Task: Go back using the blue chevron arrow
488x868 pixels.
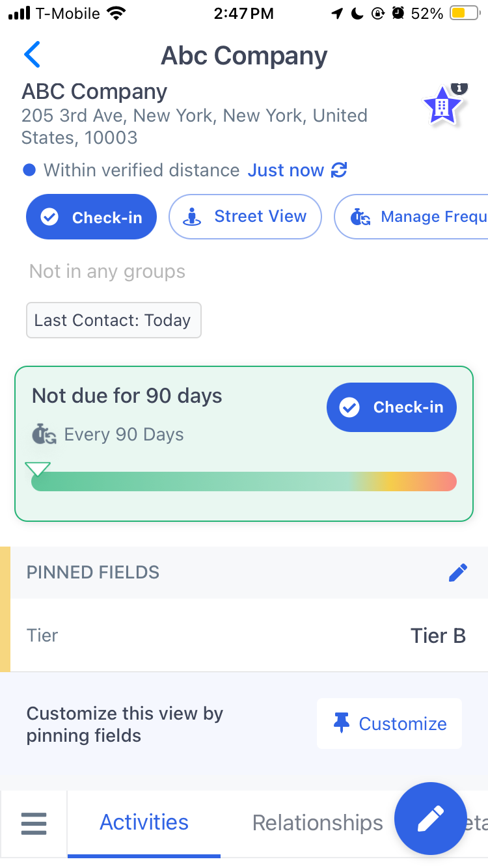Action: (x=32, y=55)
